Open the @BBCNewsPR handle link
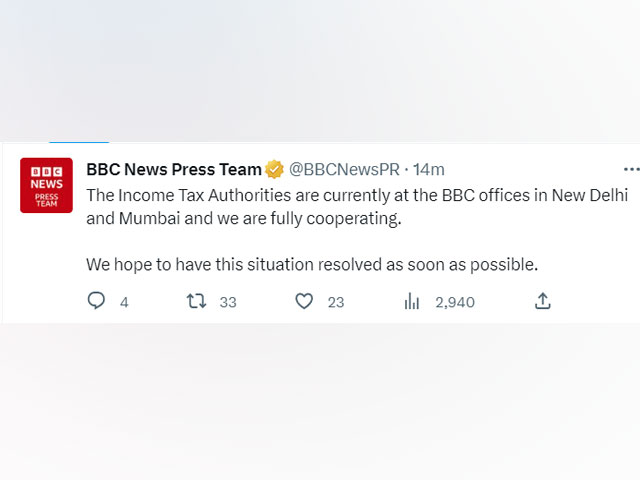This screenshot has width=640, height=480. pyautogui.click(x=342, y=170)
